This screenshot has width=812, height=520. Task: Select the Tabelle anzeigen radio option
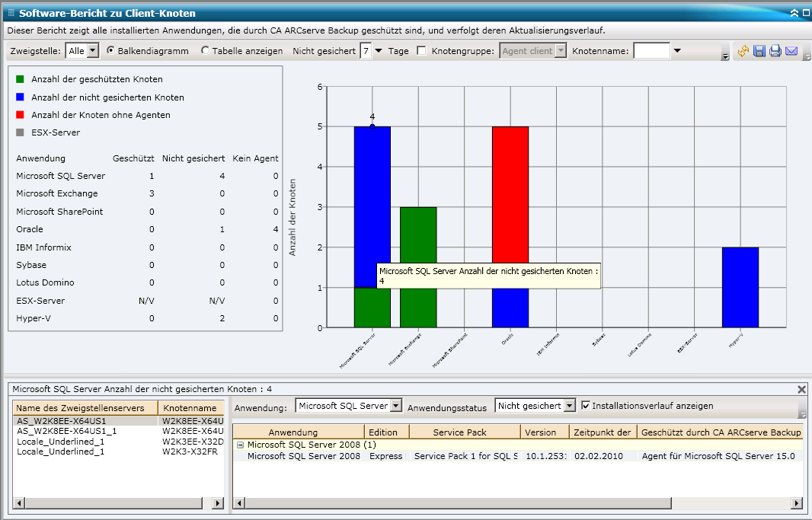[x=206, y=51]
